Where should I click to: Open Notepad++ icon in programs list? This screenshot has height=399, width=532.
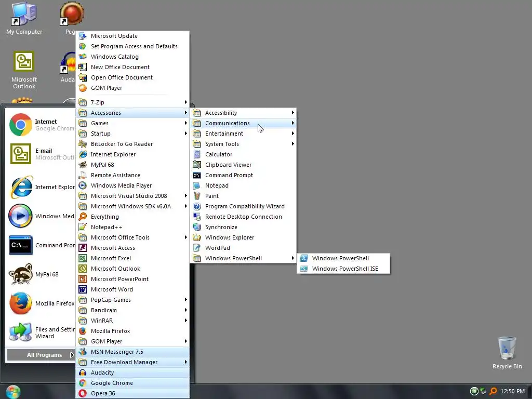coord(83,228)
